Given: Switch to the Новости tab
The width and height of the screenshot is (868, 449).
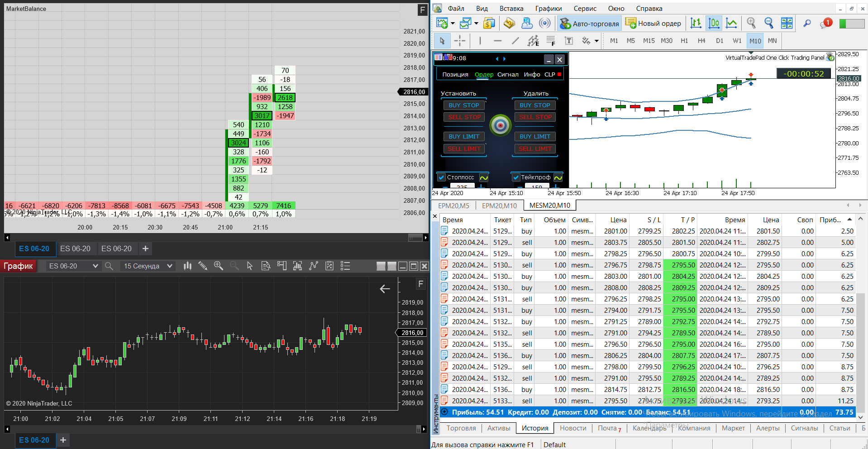Looking at the screenshot, I should pos(572,428).
